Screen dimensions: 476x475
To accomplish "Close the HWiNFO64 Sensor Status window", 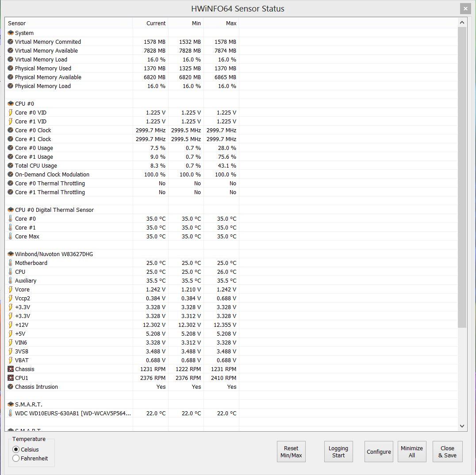I will pyautogui.click(x=465, y=8).
